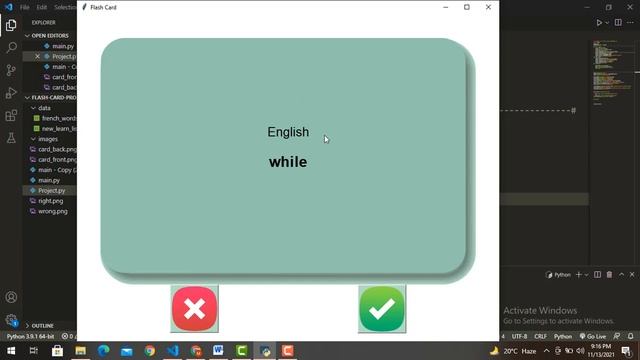This screenshot has height=360, width=640.
Task: Select main.py in Open Editors list
Action: (63, 46)
